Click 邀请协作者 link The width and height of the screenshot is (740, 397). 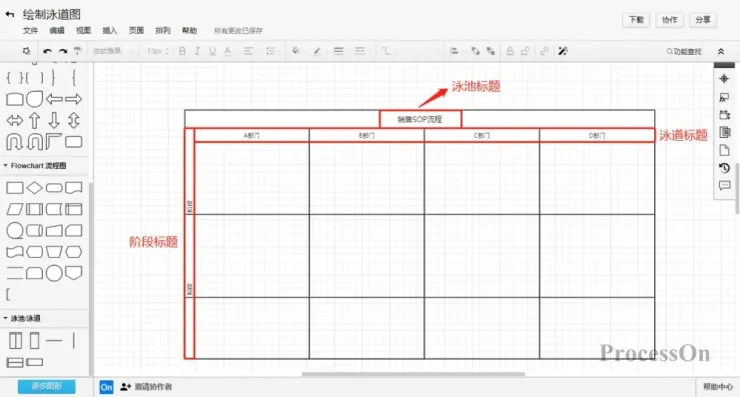pyautogui.click(x=146, y=387)
